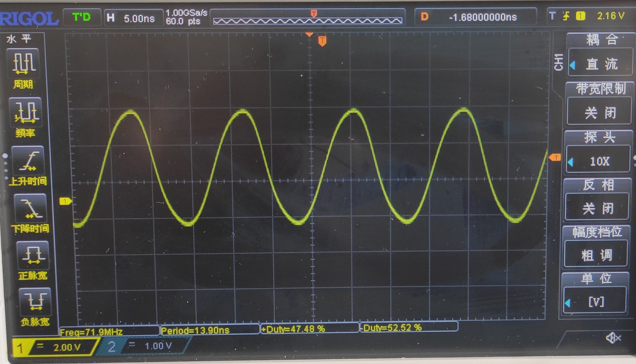Select the Negative Pulse Width (负脉宽) icon

(35, 302)
